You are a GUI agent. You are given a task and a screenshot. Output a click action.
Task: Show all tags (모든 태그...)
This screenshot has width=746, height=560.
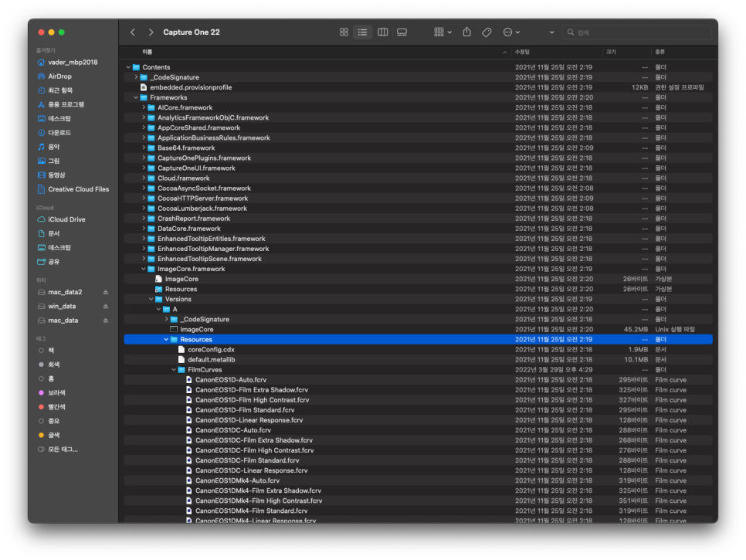(63, 450)
